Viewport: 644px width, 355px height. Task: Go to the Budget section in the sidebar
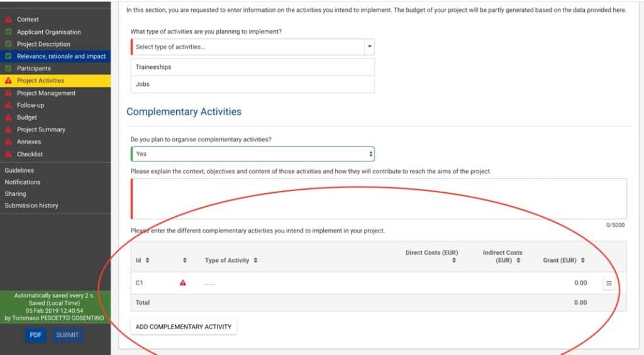26,117
